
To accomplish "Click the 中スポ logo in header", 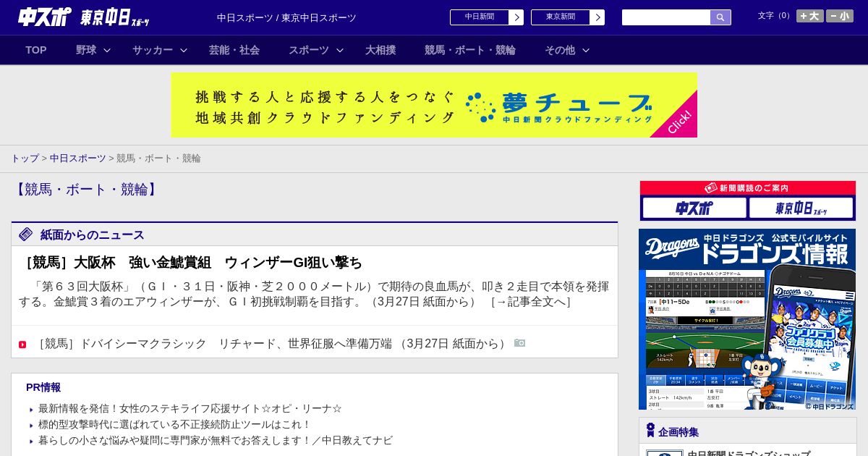I will (x=44, y=17).
